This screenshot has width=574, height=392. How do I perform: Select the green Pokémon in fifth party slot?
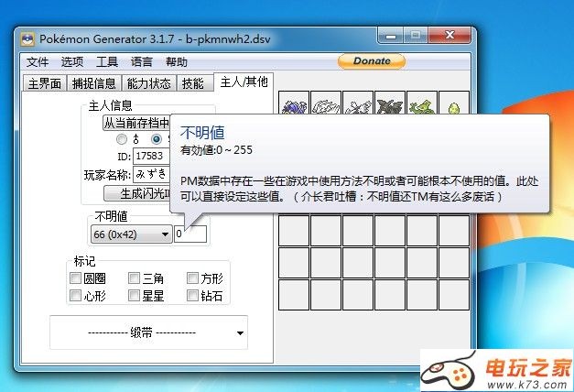(x=421, y=107)
